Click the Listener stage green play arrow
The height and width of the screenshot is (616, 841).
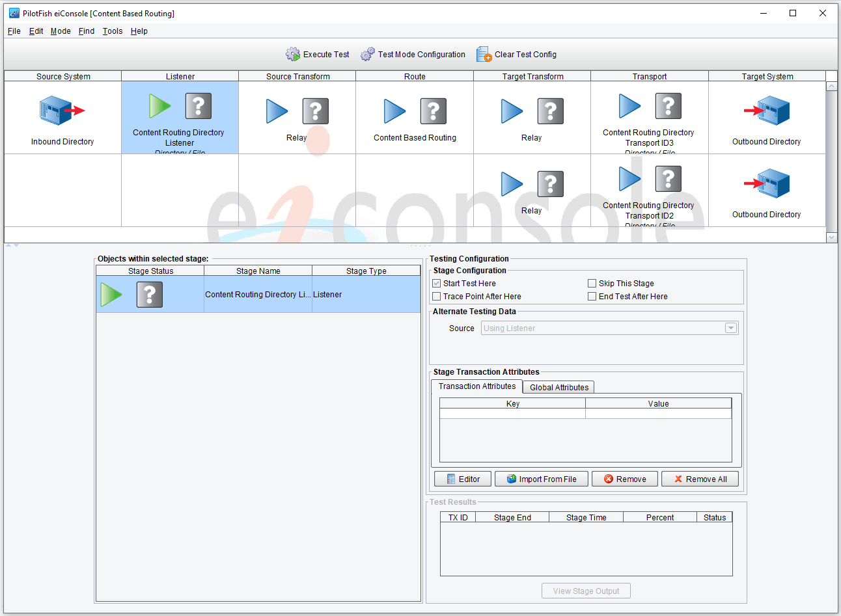point(159,105)
